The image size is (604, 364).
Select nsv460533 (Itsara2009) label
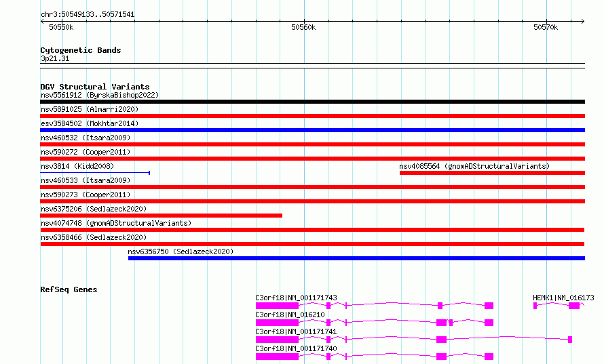click(x=86, y=180)
